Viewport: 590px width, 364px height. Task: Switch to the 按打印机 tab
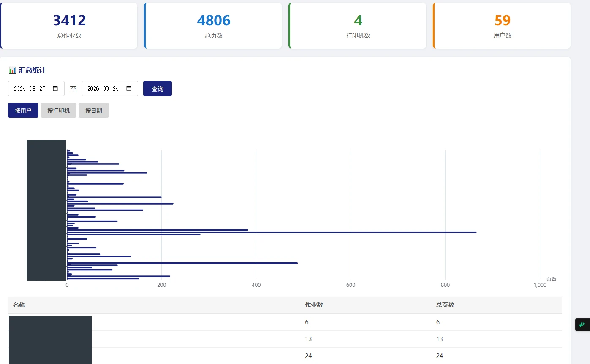(59, 111)
